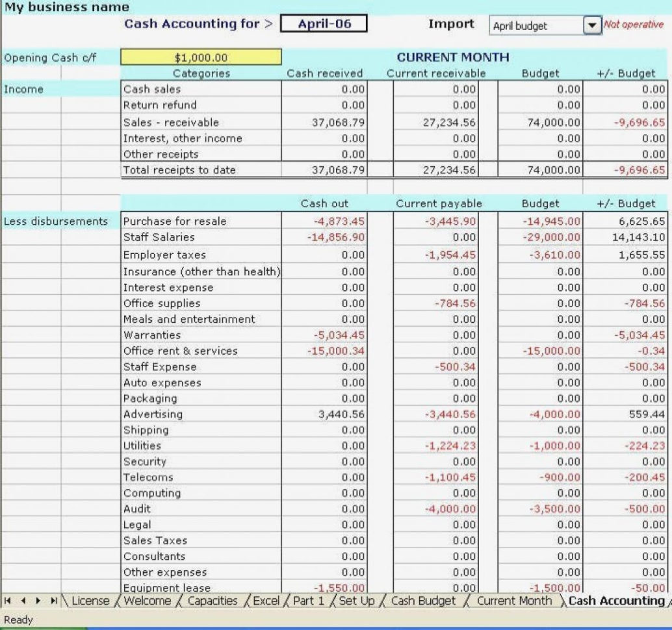Click the red 'Not operative' label
The image size is (672, 630).
[x=634, y=25]
